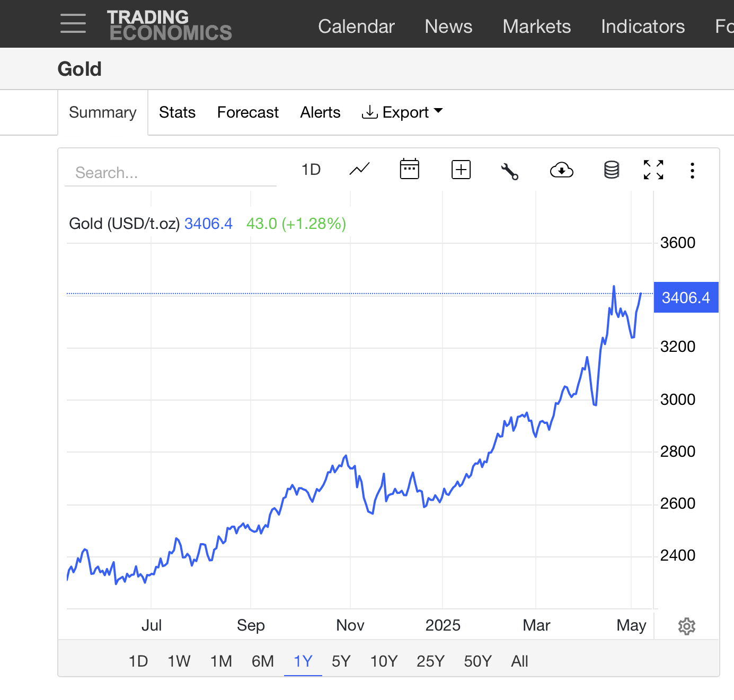Click the 3406.4 current price label
This screenshot has width=734, height=700.
(x=686, y=297)
